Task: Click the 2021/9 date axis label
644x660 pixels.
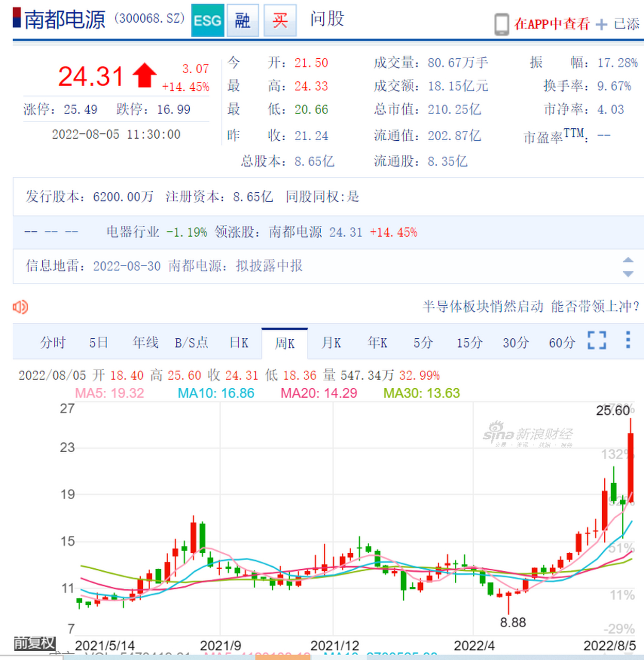Action: (x=220, y=646)
